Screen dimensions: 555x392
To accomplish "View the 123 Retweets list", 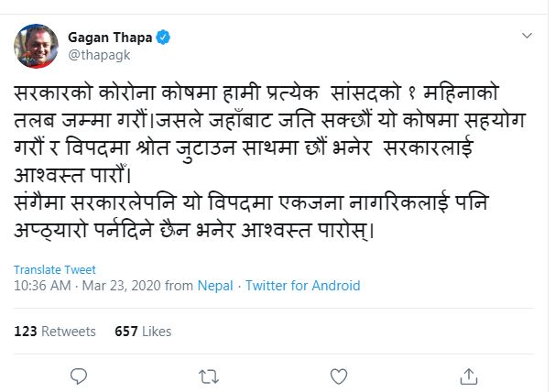I will click(x=55, y=331).
